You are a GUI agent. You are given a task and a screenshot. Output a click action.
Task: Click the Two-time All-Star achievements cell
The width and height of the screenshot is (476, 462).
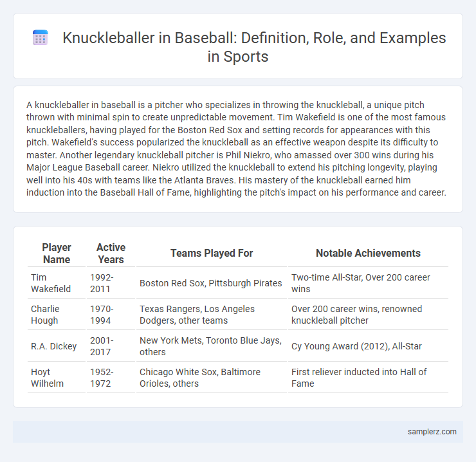point(368,283)
